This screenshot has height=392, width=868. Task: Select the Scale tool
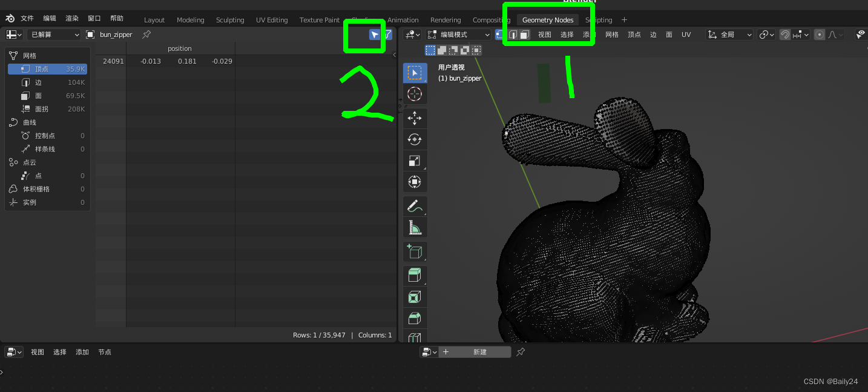pyautogui.click(x=415, y=161)
